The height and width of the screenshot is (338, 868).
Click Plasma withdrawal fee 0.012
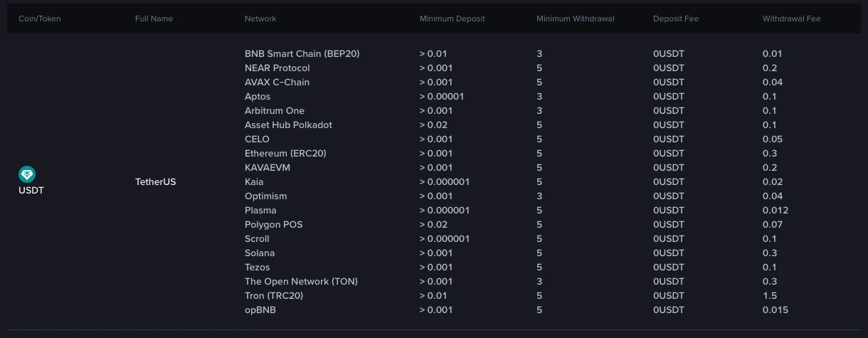pyautogui.click(x=776, y=211)
